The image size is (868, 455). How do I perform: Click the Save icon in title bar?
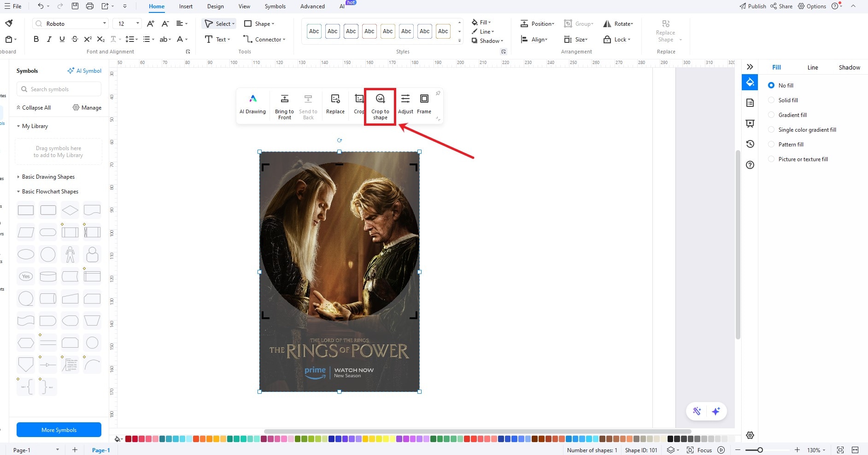[x=75, y=6]
